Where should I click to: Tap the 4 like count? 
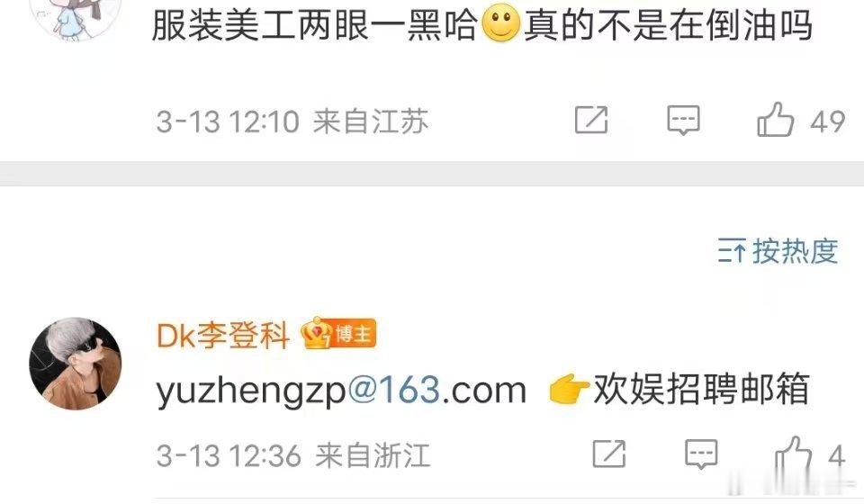coord(836,456)
